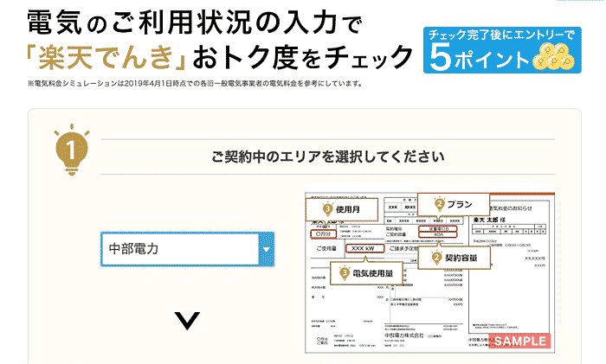606x364 pixels.
Task: Click the ご契約中のエリアを選択してください heading
Action: tap(328, 156)
